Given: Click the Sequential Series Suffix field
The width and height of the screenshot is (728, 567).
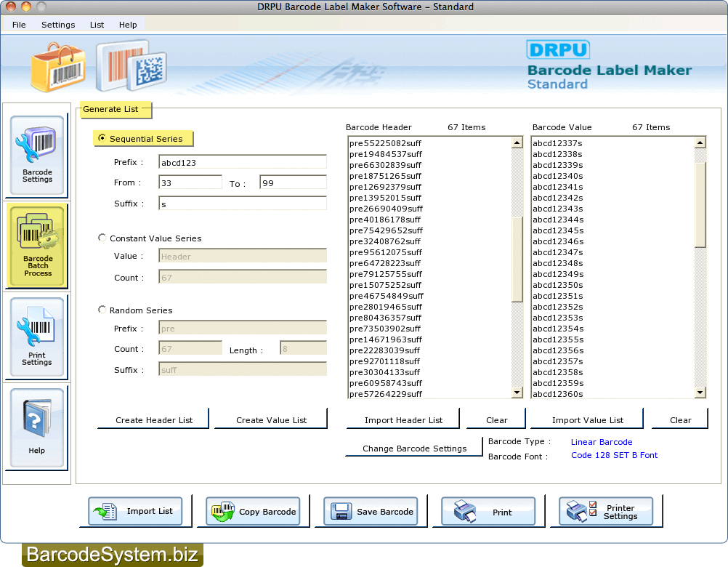Looking at the screenshot, I should tap(243, 204).
